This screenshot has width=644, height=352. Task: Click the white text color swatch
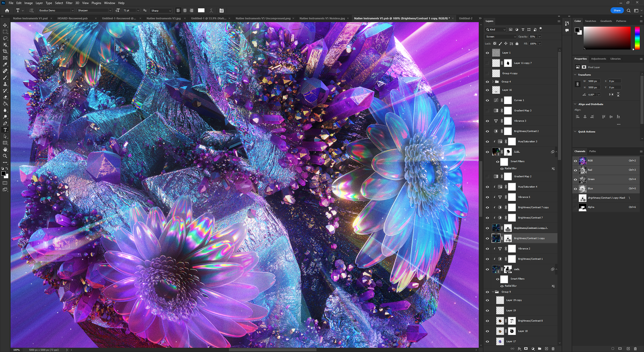201,10
